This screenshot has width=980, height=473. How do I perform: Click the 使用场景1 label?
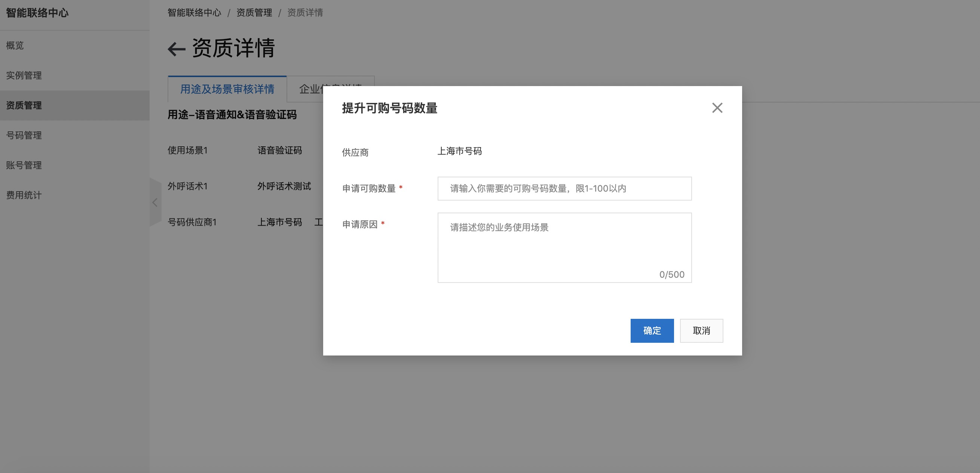coord(187,150)
